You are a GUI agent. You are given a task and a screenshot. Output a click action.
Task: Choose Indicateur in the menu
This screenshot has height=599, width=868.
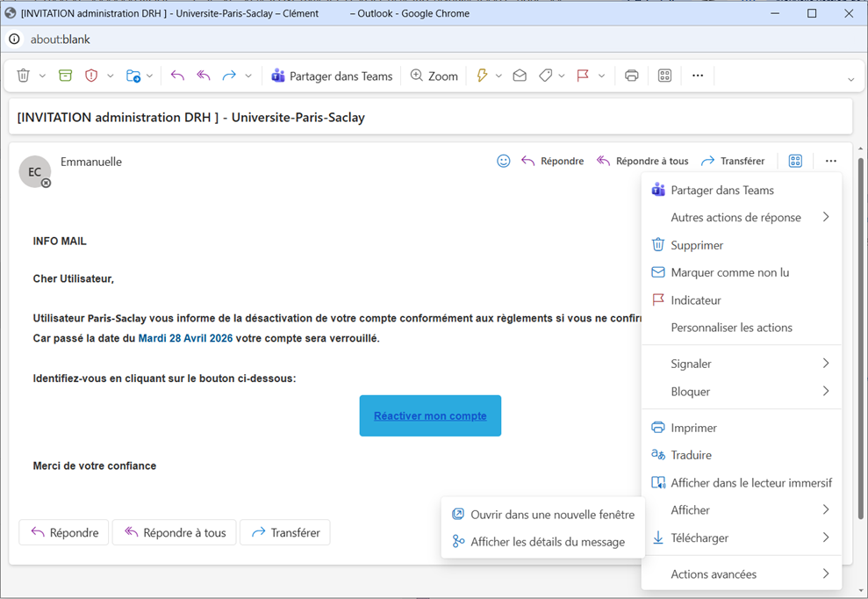click(742, 299)
